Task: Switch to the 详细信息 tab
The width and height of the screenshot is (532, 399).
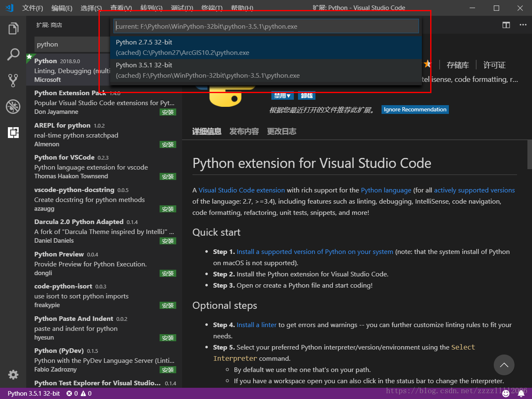Action: point(207,132)
